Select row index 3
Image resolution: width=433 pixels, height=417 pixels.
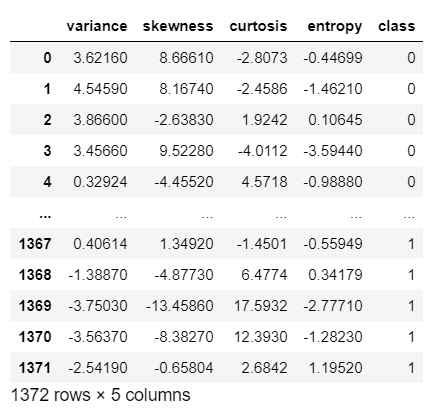coord(47,151)
